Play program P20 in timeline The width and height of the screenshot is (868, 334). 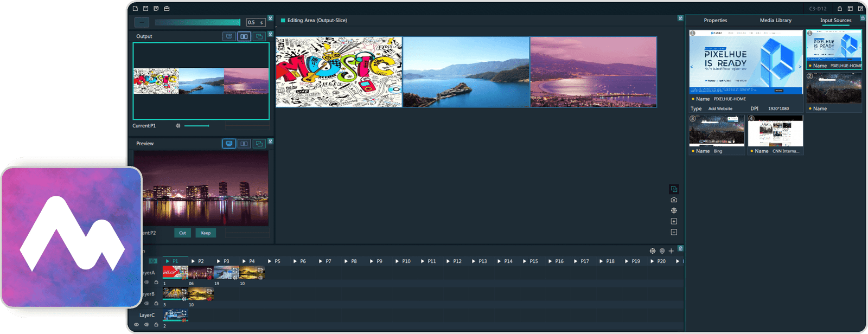coord(652,261)
